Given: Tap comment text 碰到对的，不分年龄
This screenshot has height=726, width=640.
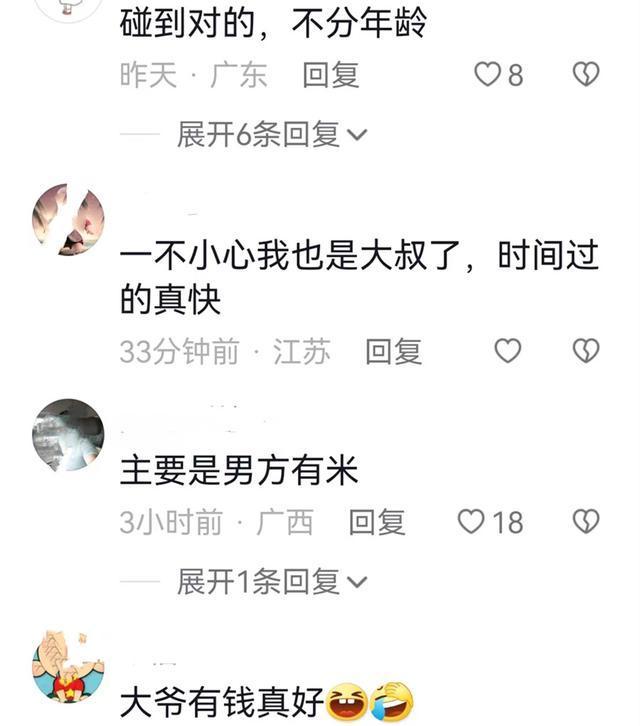Looking at the screenshot, I should coord(273,23).
